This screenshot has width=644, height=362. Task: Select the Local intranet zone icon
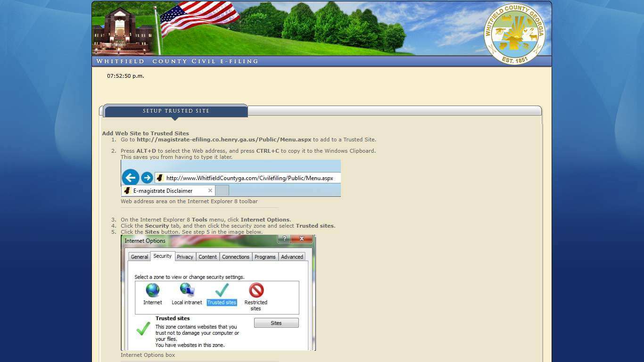(x=187, y=290)
